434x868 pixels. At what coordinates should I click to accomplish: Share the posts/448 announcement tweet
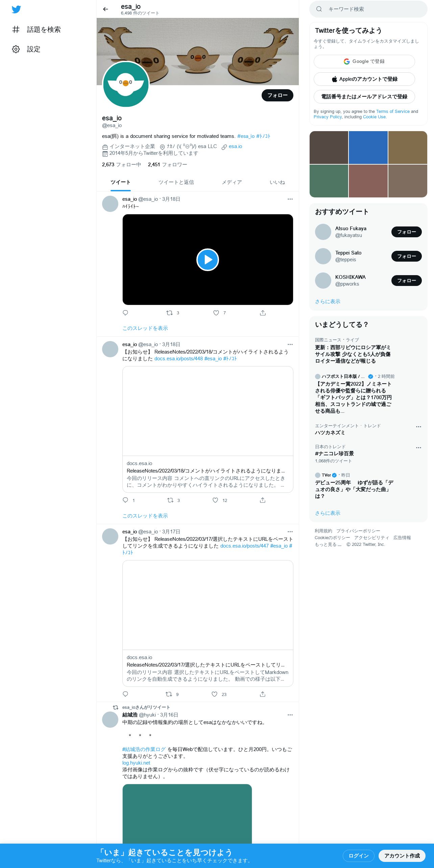pyautogui.click(x=263, y=500)
